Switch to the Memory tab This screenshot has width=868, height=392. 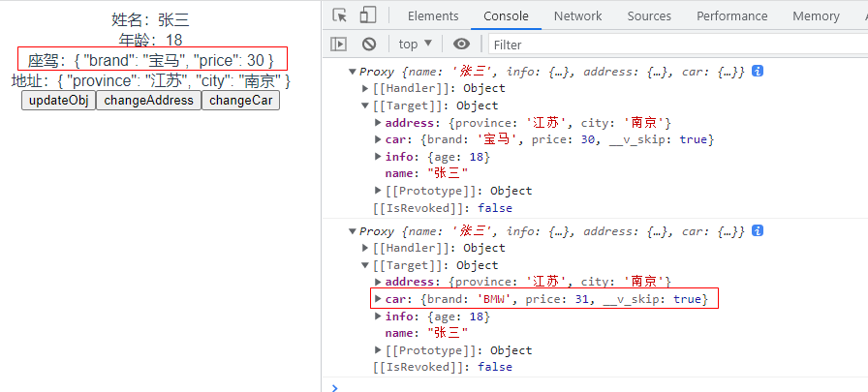(x=816, y=16)
